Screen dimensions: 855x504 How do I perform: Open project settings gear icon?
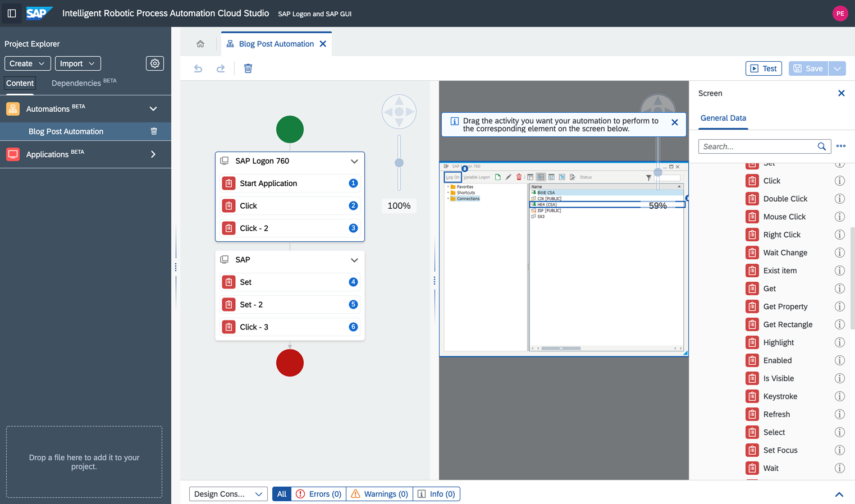coord(155,63)
